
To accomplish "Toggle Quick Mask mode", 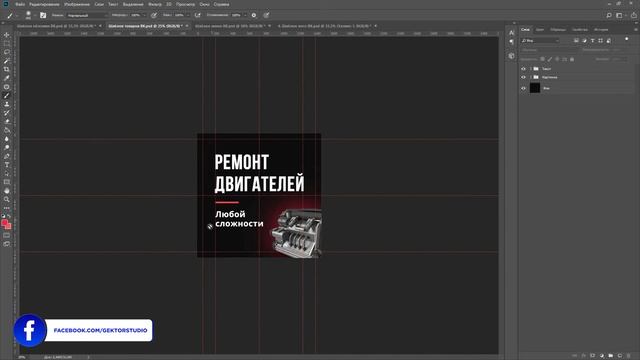I will [7, 236].
